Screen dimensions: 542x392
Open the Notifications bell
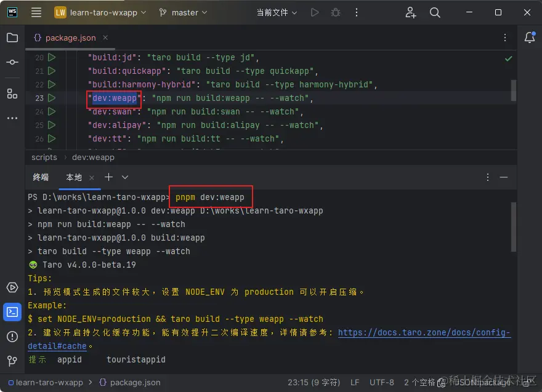pos(530,38)
